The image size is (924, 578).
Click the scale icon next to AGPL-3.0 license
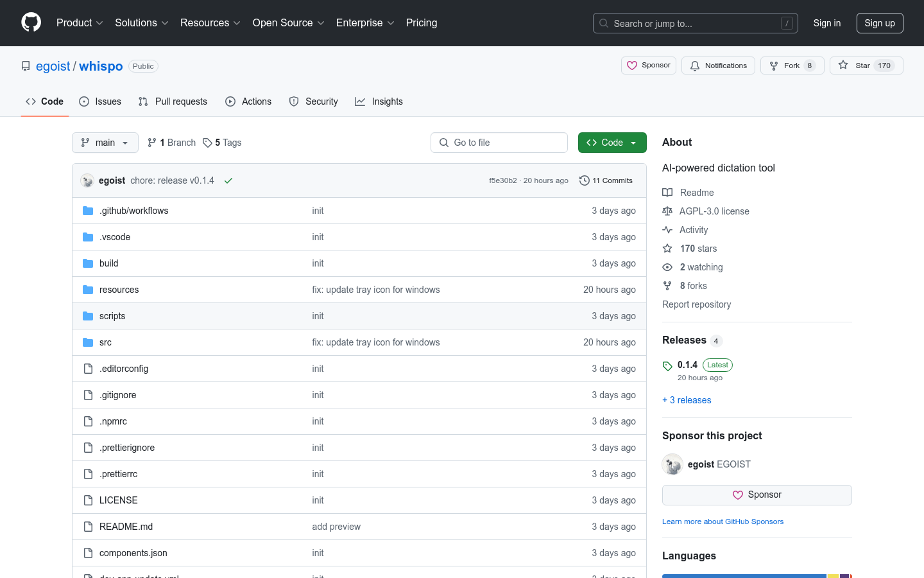tap(667, 211)
